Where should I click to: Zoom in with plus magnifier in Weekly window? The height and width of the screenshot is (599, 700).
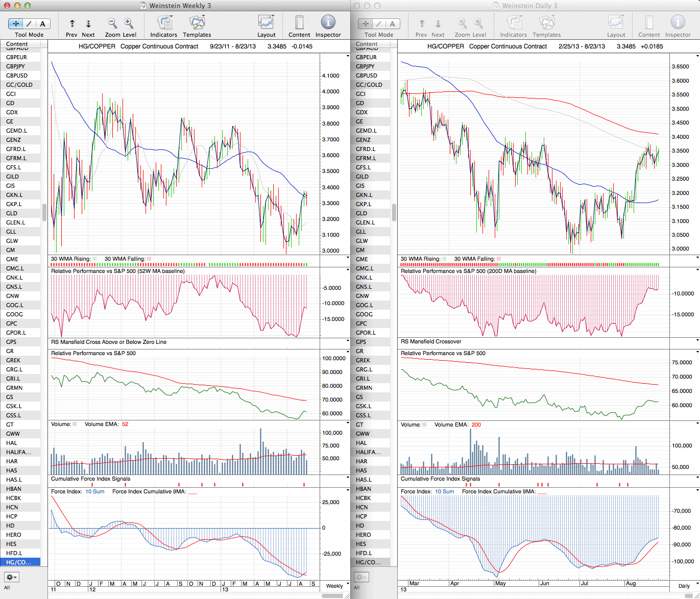tap(129, 23)
